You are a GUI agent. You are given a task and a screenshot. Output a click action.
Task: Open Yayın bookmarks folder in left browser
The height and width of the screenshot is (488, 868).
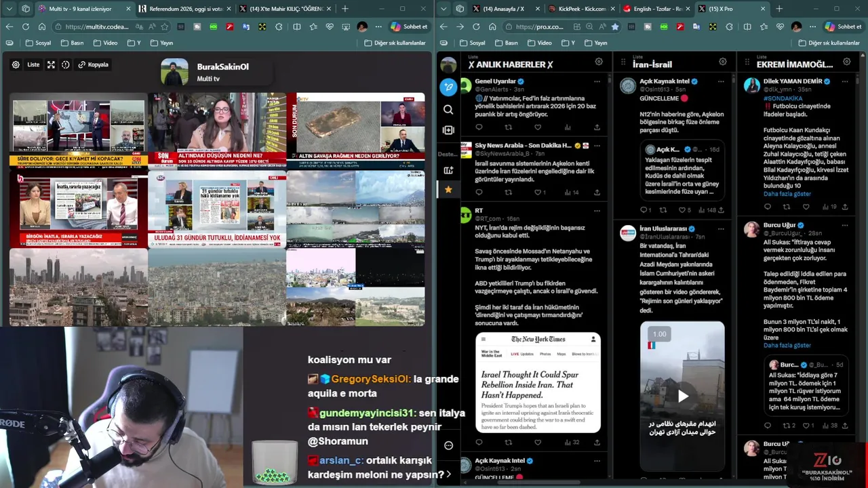coord(161,43)
